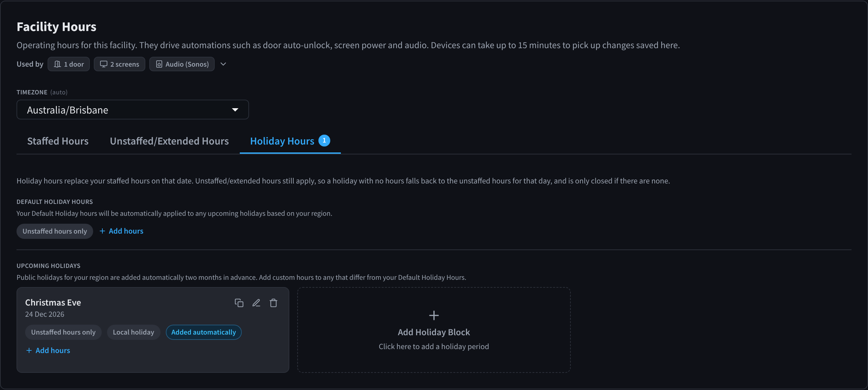Click the 'Audio (Sonos)' usage chip
This screenshot has width=868, height=390.
(182, 64)
